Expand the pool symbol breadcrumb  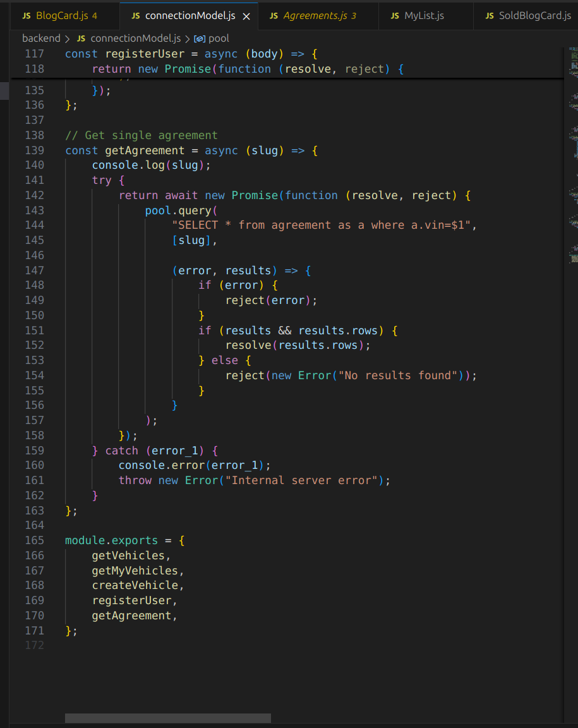click(x=219, y=39)
